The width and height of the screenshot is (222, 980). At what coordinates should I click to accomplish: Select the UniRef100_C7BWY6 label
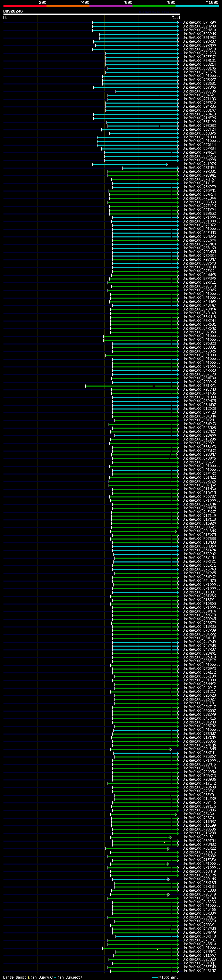click(x=199, y=459)
